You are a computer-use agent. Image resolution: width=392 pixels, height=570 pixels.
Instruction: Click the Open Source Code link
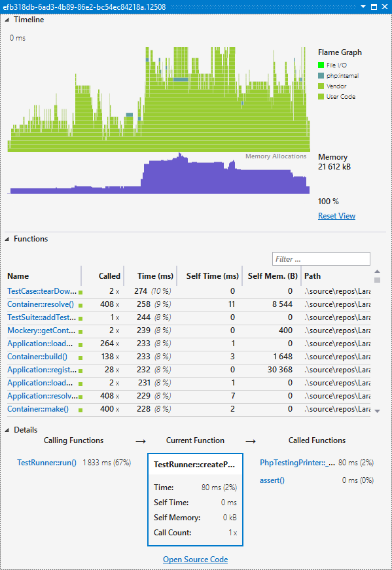point(195,560)
